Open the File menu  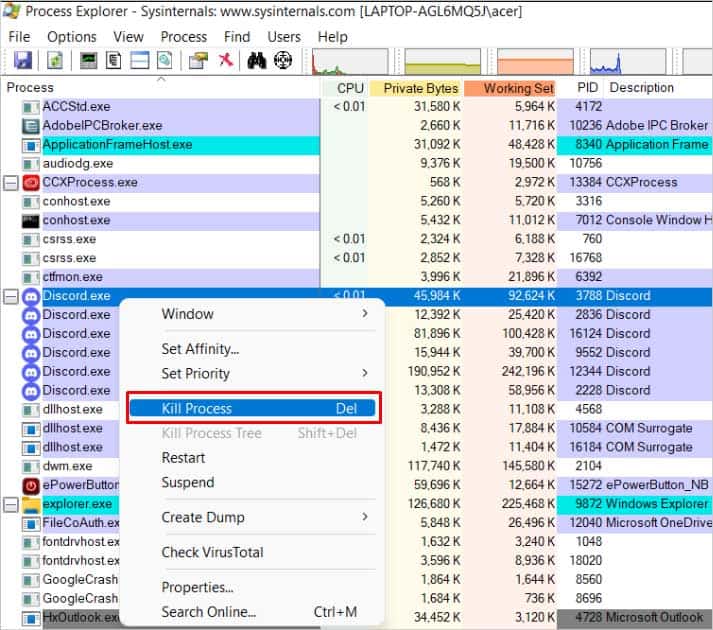coord(20,37)
